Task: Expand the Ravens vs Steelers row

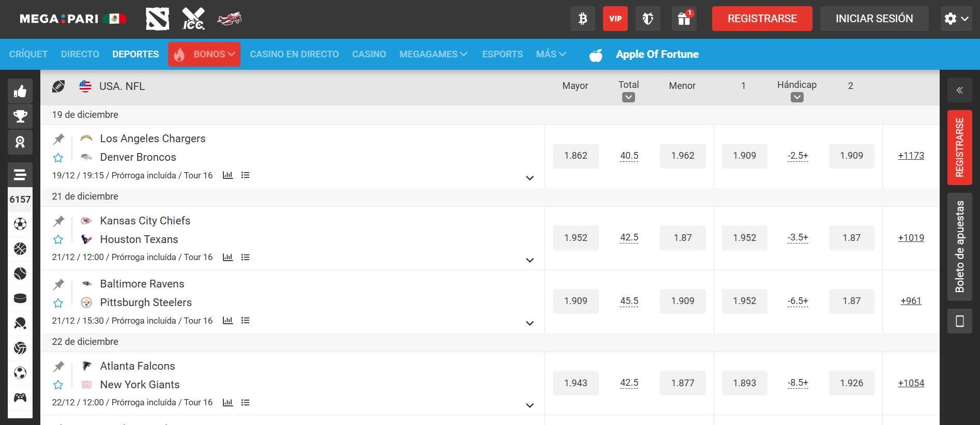Action: click(x=530, y=323)
